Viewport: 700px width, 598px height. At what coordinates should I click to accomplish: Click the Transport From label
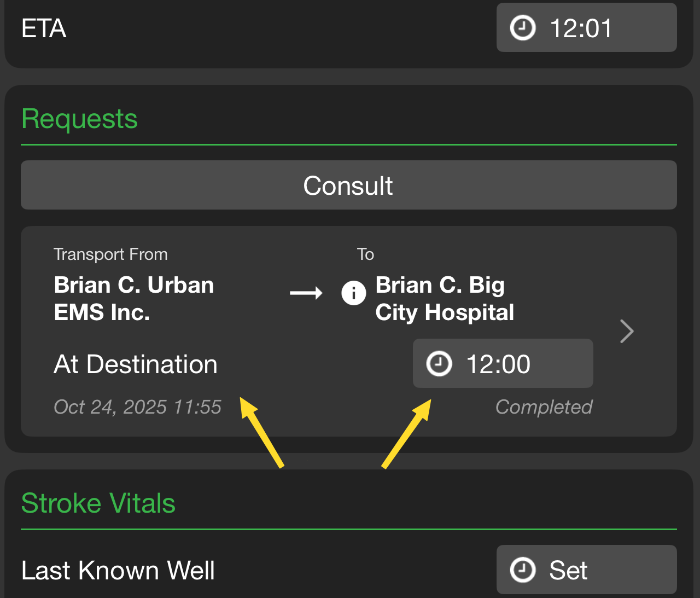click(110, 254)
